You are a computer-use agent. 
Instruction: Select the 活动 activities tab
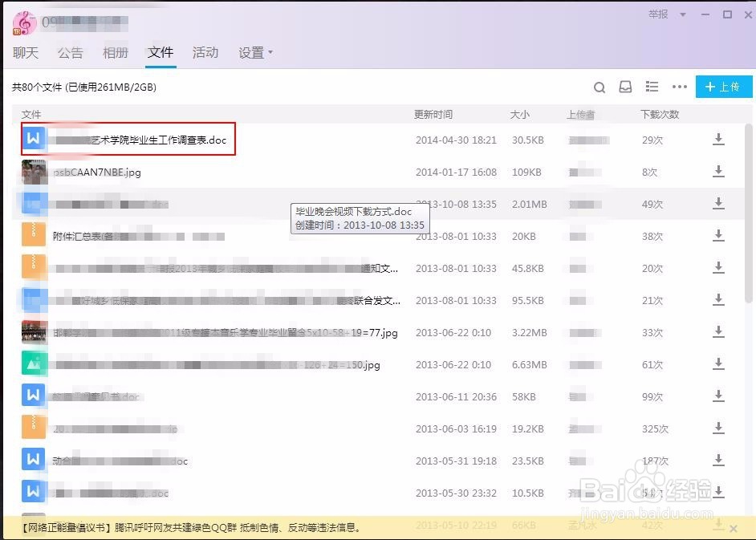pyautogui.click(x=205, y=52)
